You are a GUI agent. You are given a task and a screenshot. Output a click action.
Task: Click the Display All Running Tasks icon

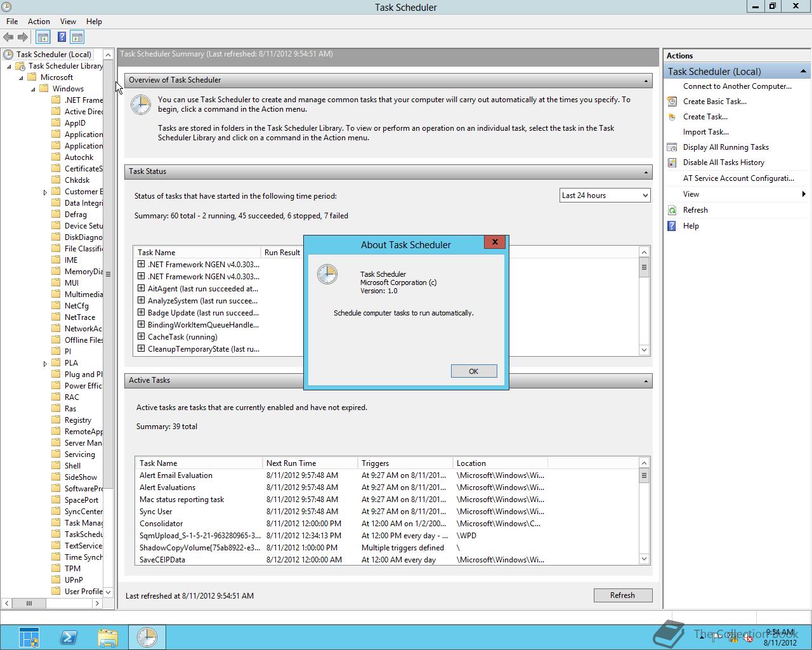coord(672,147)
